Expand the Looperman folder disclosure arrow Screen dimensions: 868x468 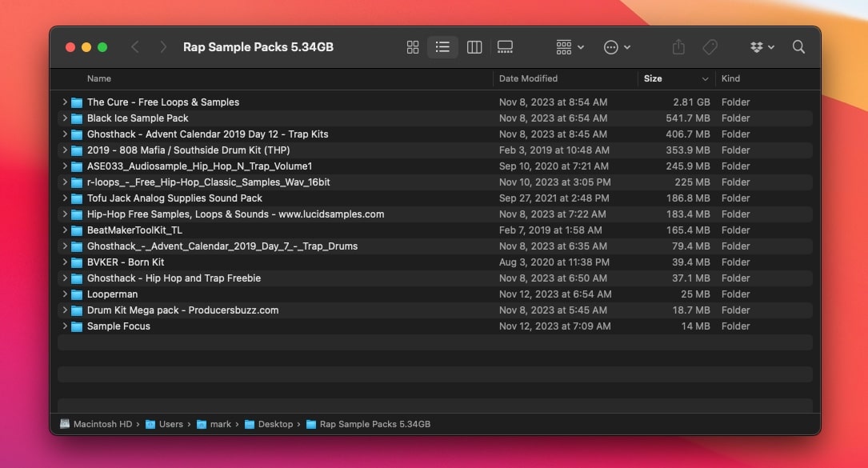(x=65, y=294)
